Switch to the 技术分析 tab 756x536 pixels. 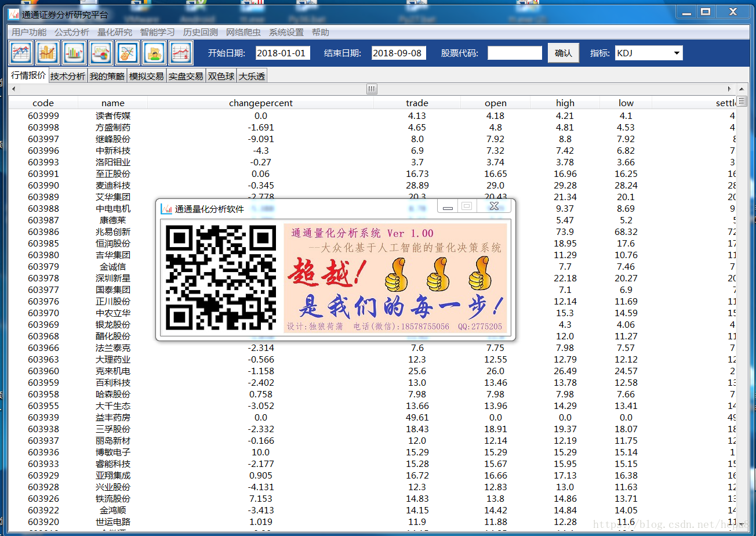[x=68, y=76]
